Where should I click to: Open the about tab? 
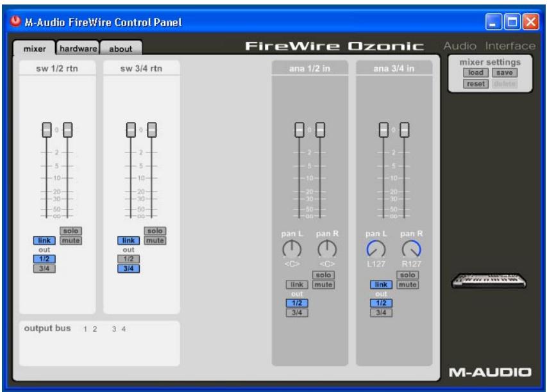tap(121, 49)
